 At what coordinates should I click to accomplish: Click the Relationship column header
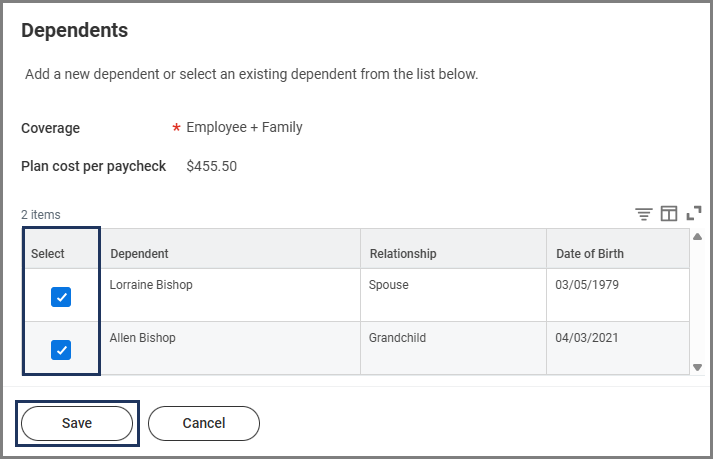(x=403, y=254)
